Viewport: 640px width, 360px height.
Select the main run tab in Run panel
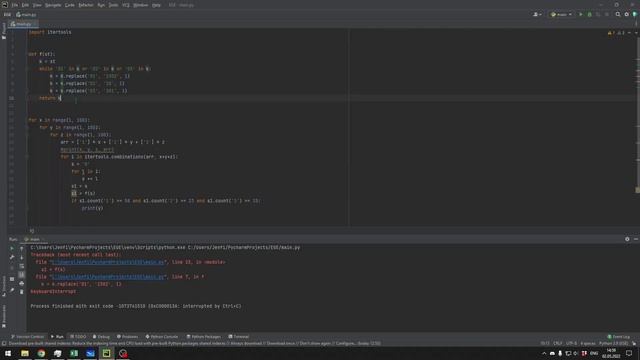pos(33,239)
